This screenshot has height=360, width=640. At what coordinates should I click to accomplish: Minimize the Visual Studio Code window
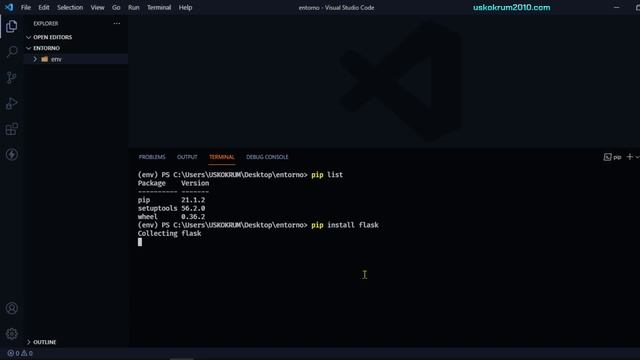[x=616, y=7]
